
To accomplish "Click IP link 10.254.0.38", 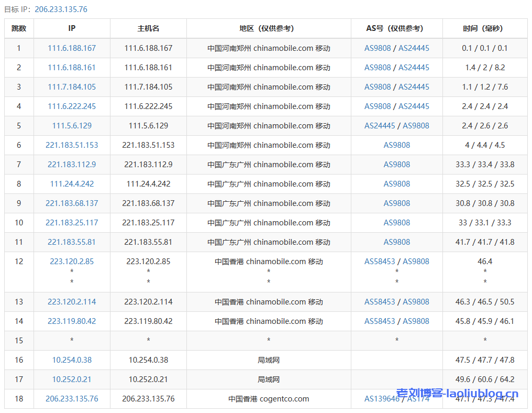I will (x=72, y=360).
